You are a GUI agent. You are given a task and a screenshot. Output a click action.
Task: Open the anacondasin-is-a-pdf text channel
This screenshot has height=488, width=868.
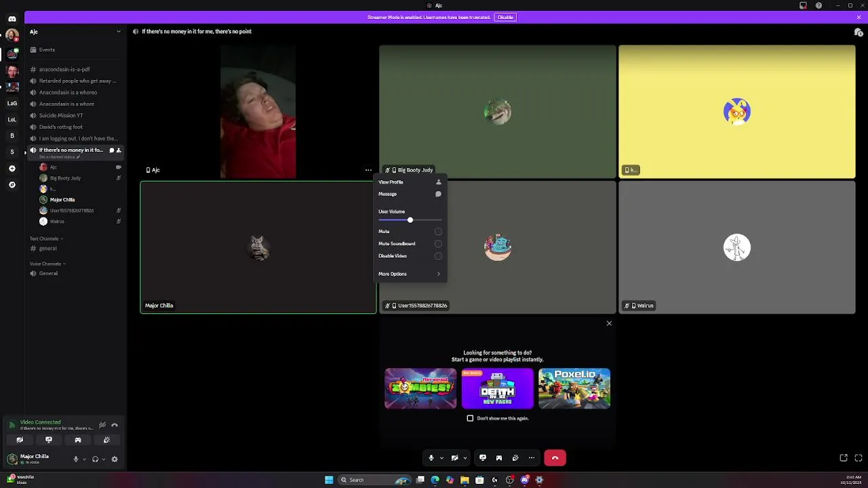[x=75, y=69]
